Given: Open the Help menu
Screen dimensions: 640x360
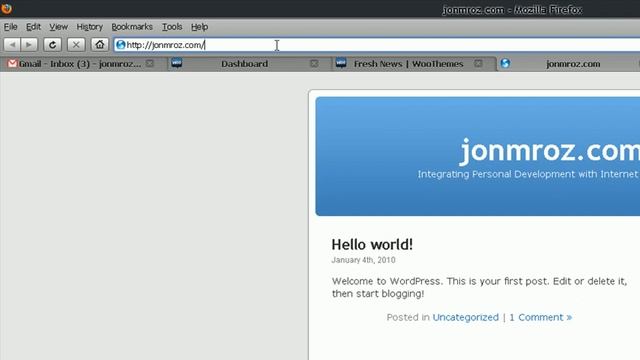Looking at the screenshot, I should (x=199, y=27).
